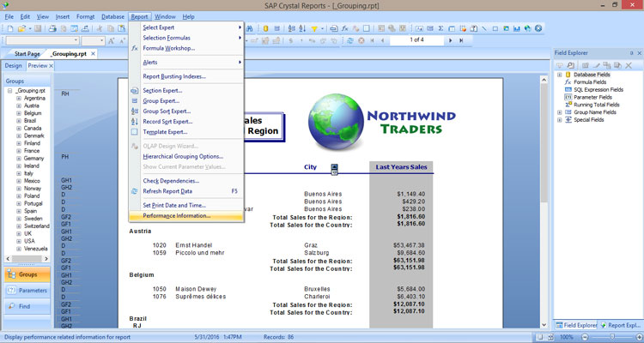Click the New report icon
The image size is (644, 343).
tap(10, 28)
